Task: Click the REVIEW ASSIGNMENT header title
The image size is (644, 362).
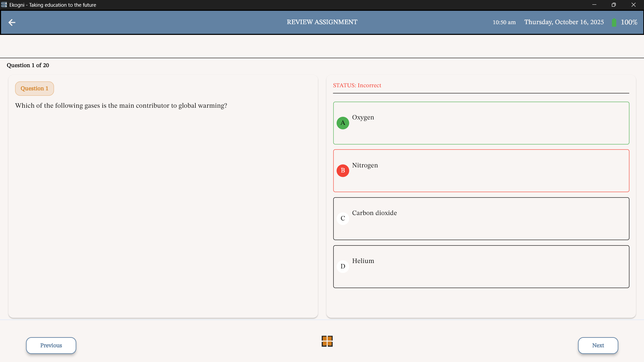Action: point(322,22)
